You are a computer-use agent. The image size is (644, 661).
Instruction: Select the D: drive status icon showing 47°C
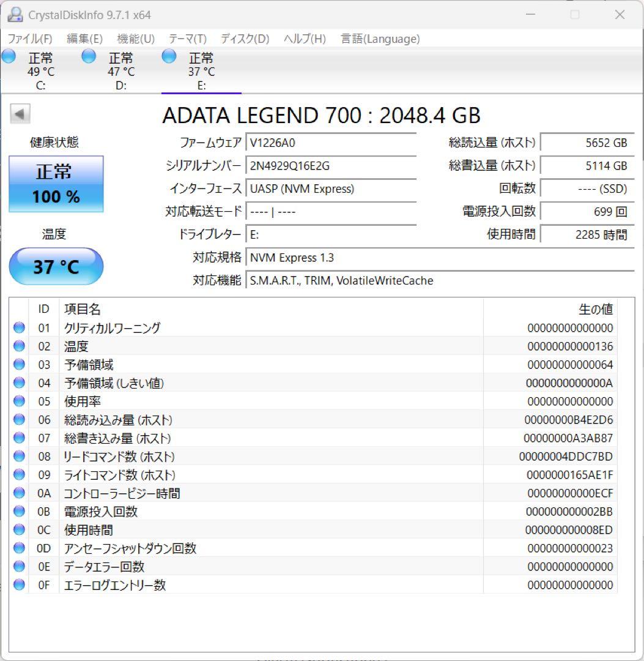[89, 56]
